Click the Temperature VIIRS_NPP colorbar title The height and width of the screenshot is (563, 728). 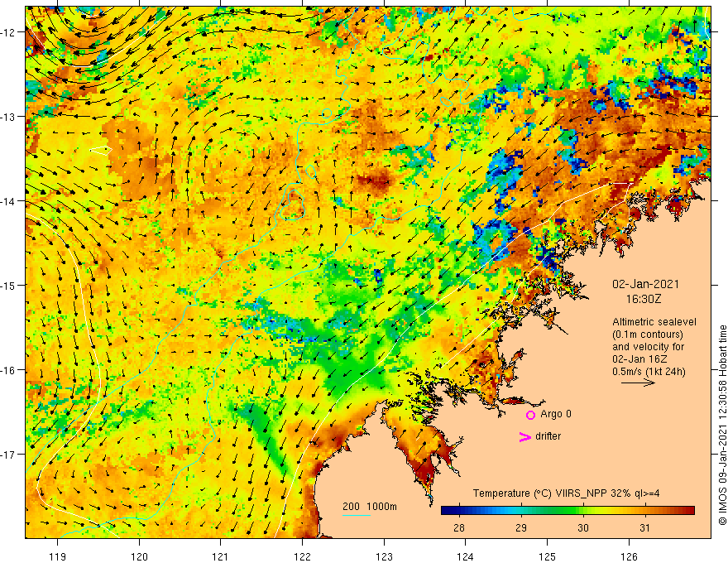566,493
